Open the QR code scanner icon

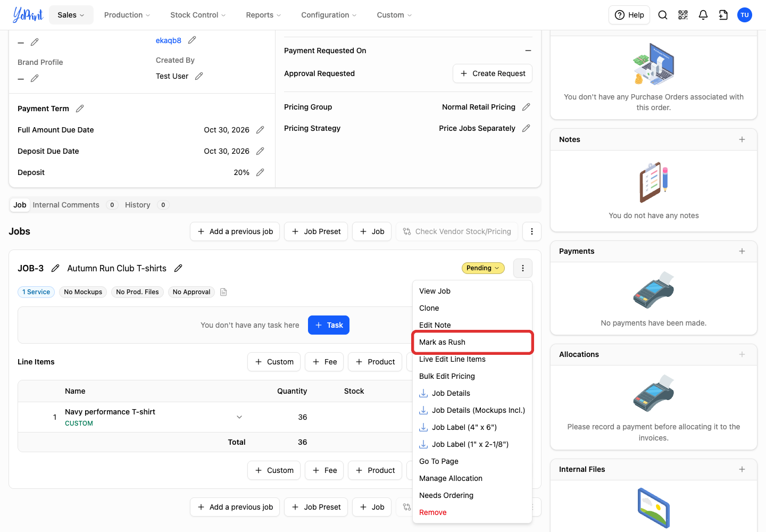[x=683, y=15]
